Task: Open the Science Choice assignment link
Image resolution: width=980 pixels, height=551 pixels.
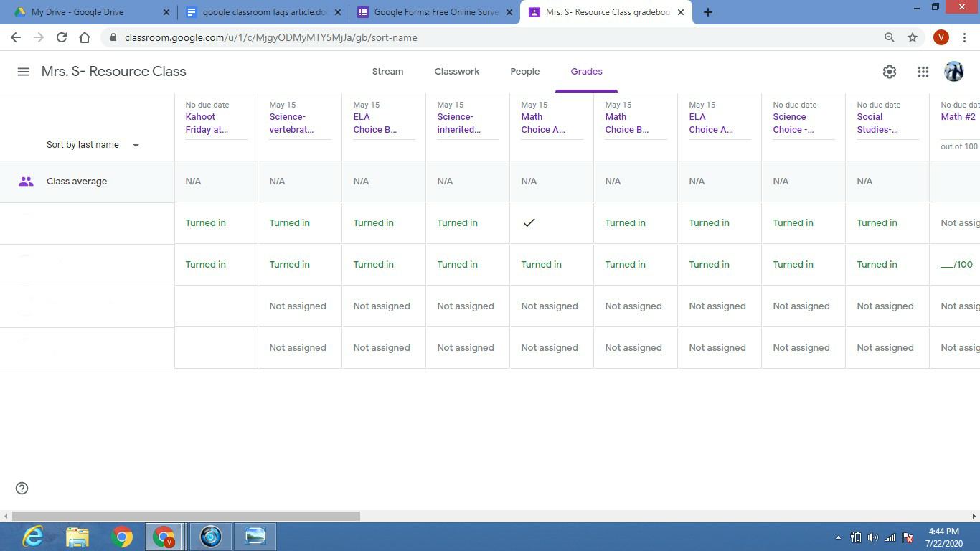Action: click(793, 123)
